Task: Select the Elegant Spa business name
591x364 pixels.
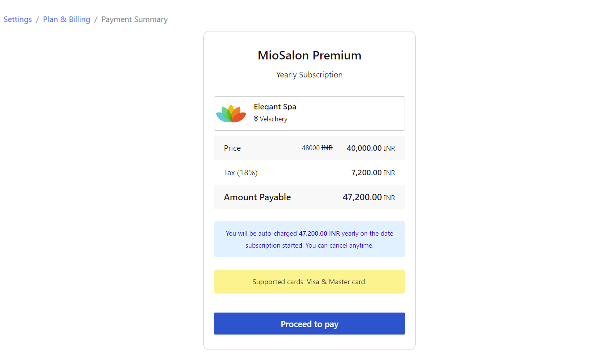Action: pos(275,107)
